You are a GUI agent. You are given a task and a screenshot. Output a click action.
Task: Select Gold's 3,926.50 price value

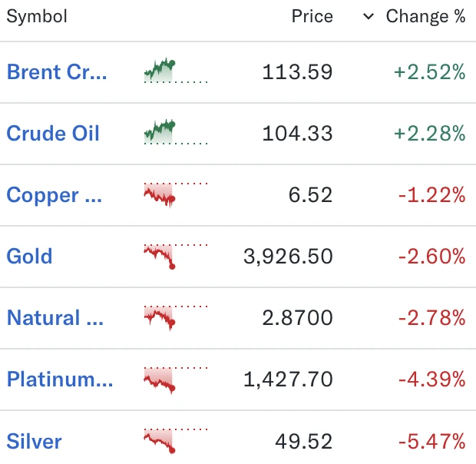point(288,257)
